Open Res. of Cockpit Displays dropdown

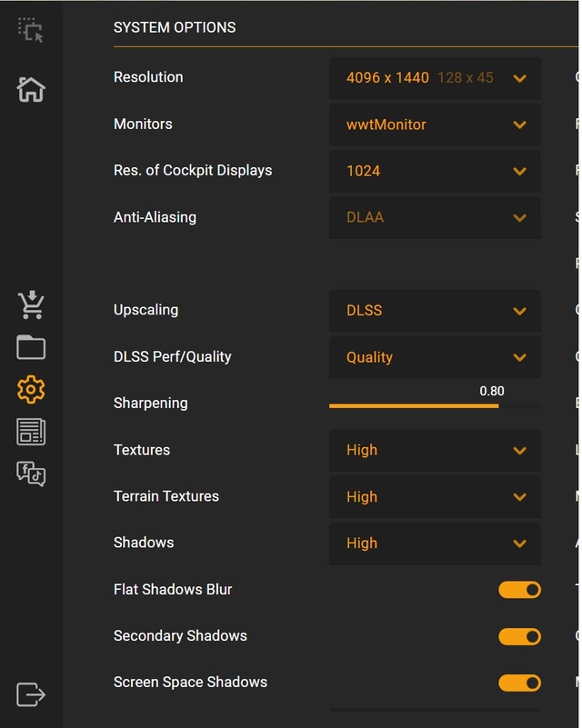point(435,171)
